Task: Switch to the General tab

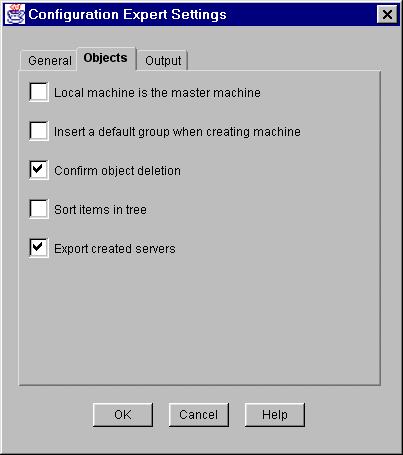Action: 49,61
